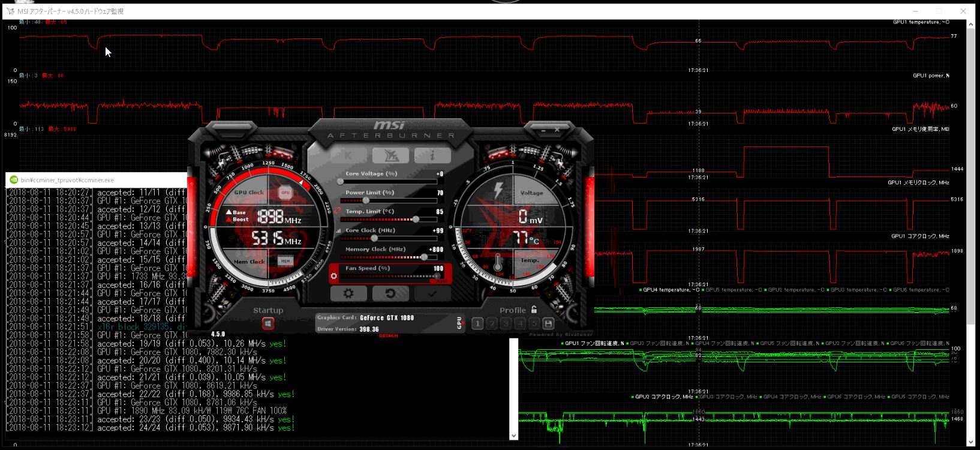980x450 pixels.
Task: Select profile slot 4
Action: [520, 323]
